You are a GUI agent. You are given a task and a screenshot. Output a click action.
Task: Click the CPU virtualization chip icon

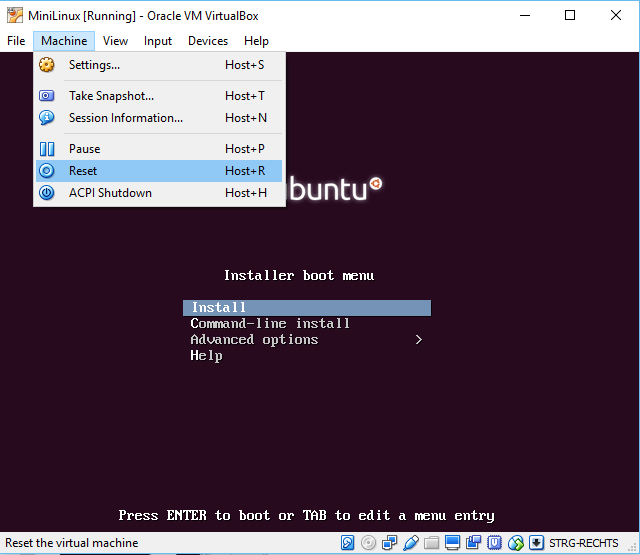(x=495, y=543)
